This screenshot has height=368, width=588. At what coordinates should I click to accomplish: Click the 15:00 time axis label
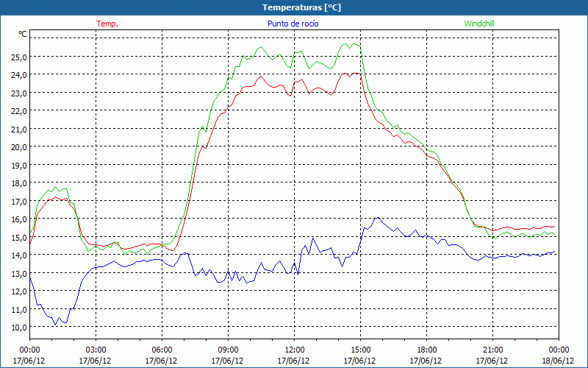coord(360,350)
